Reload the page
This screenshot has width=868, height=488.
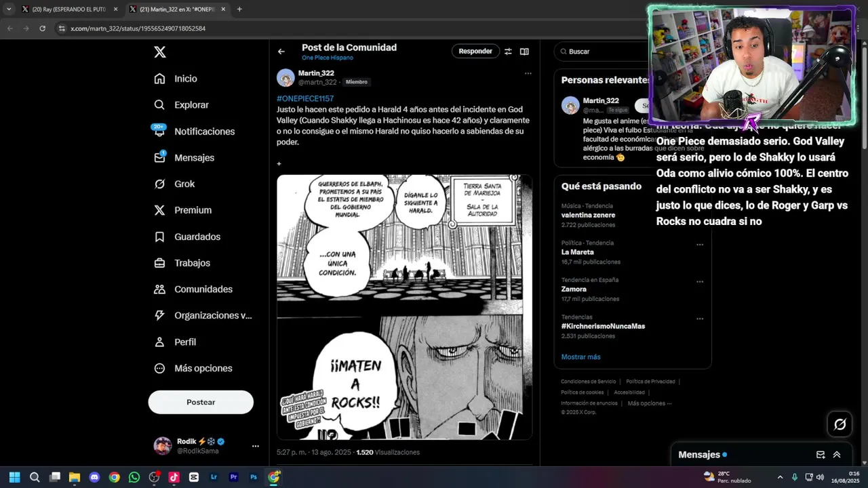[x=42, y=28]
